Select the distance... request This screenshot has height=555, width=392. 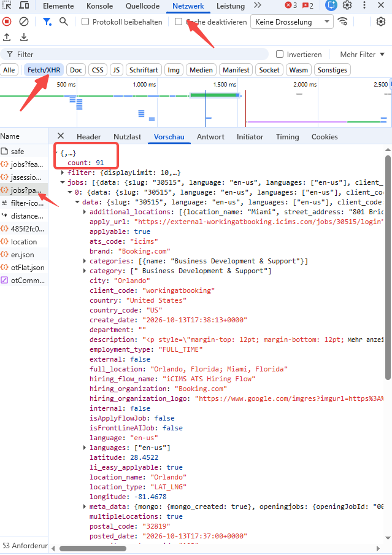(24, 216)
